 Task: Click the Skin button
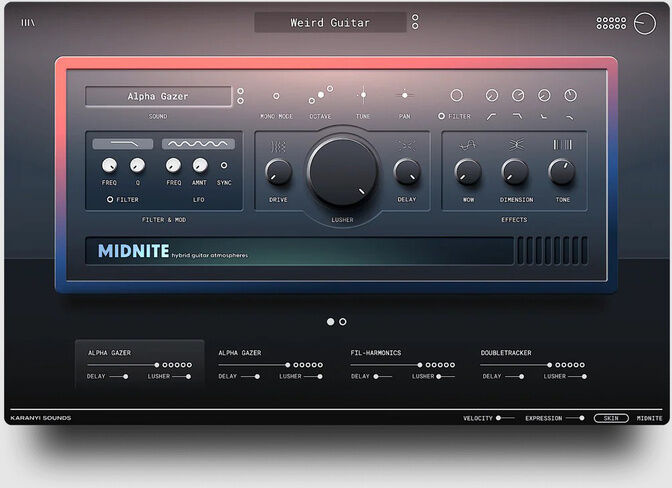pos(611,418)
